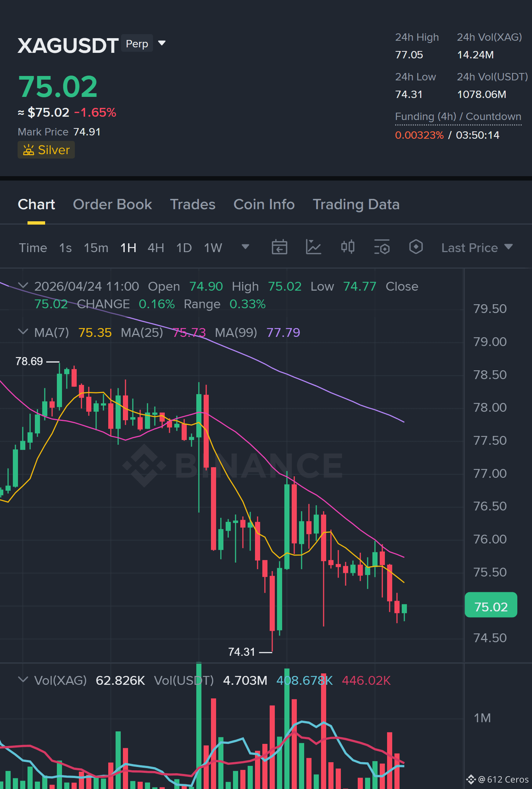This screenshot has width=532, height=789.
Task: Click the Binance logo near 612 Ceros
Action: click(471, 779)
